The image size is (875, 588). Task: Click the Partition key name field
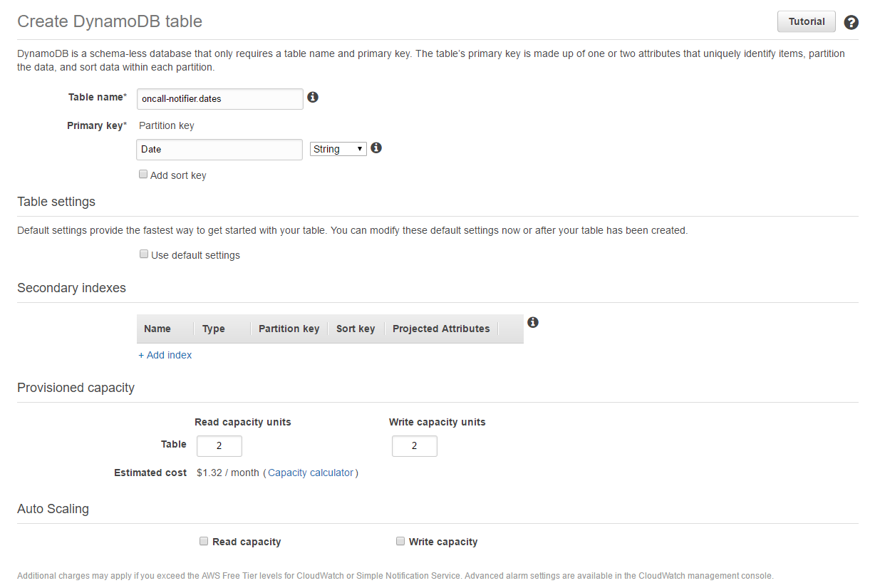219,150
